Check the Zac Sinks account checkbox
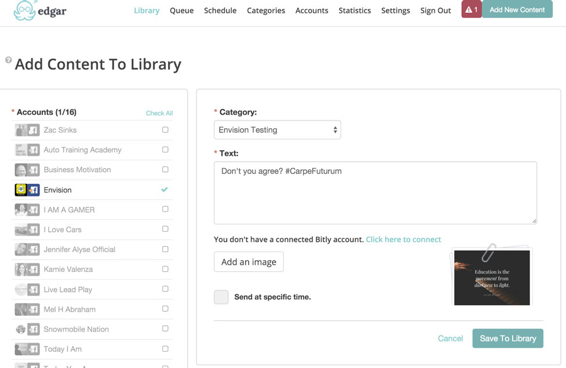The height and width of the screenshot is (368, 566). pos(165,130)
